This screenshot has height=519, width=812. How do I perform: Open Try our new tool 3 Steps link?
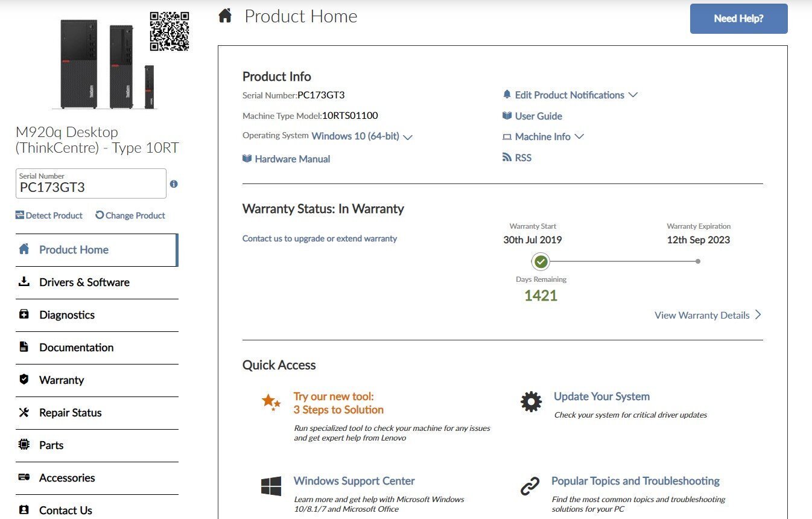pos(338,403)
